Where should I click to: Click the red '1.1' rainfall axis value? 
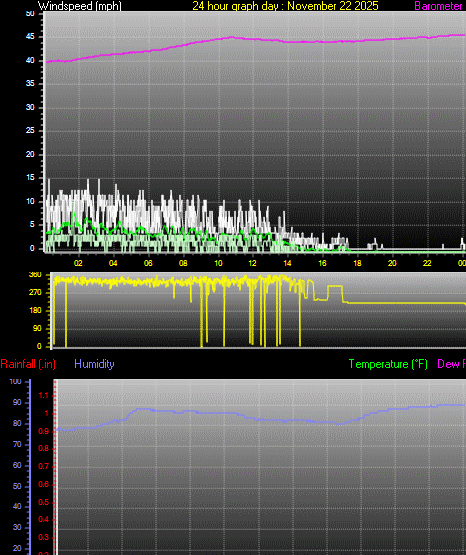pos(44,396)
